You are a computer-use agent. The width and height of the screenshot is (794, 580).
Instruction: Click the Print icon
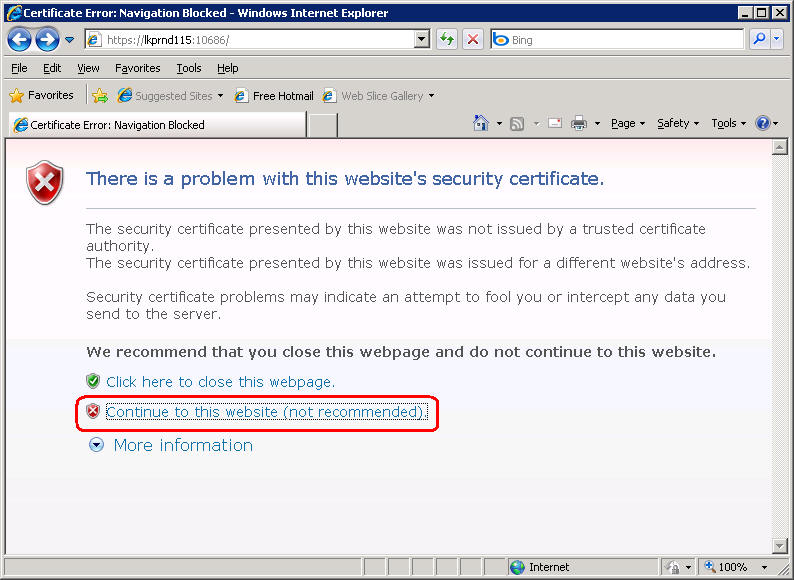[x=578, y=123]
